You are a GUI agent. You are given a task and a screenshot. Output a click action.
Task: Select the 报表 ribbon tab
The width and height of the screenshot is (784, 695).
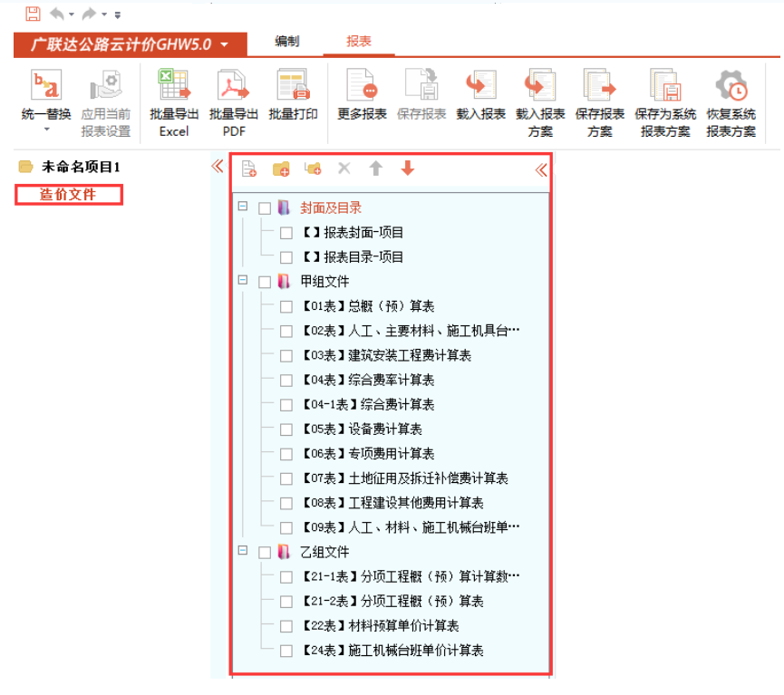[359, 42]
